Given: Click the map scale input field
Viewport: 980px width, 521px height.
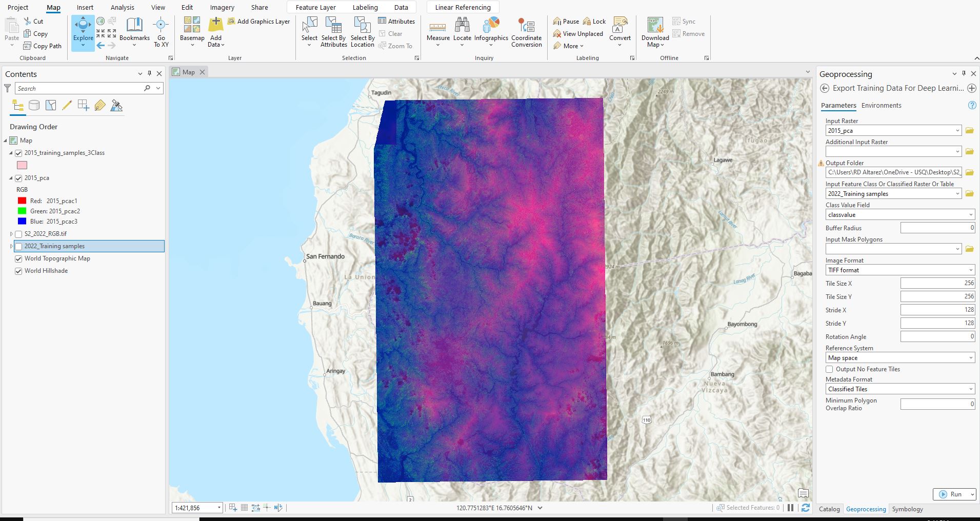Looking at the screenshot, I should tap(195, 507).
